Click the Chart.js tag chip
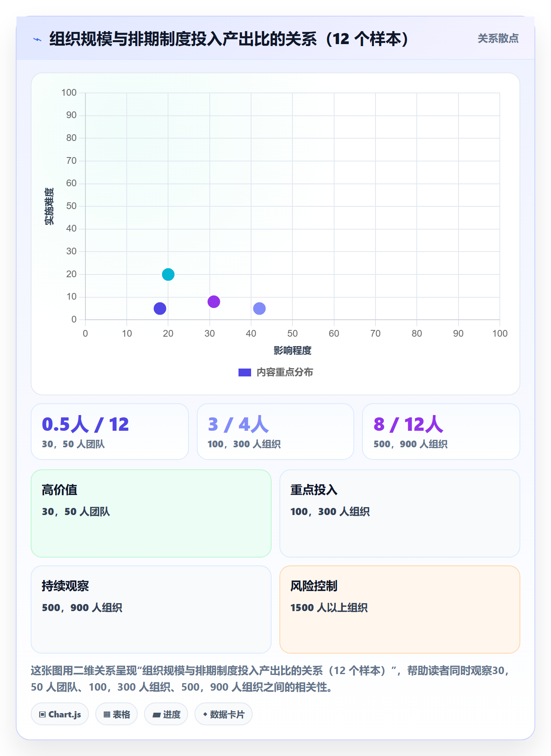This screenshot has width=551, height=756. [x=60, y=714]
